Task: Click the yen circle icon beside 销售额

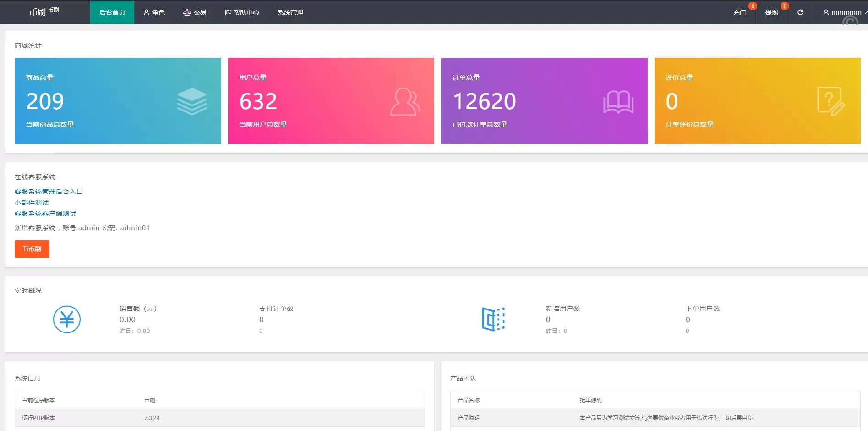Action: pyautogui.click(x=67, y=319)
